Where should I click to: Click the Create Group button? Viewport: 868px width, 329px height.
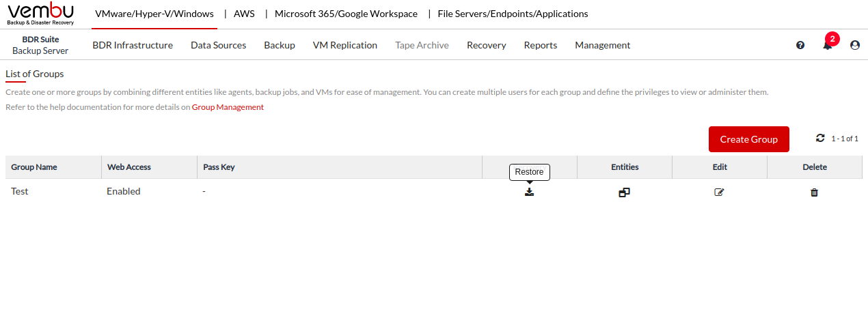tap(748, 139)
